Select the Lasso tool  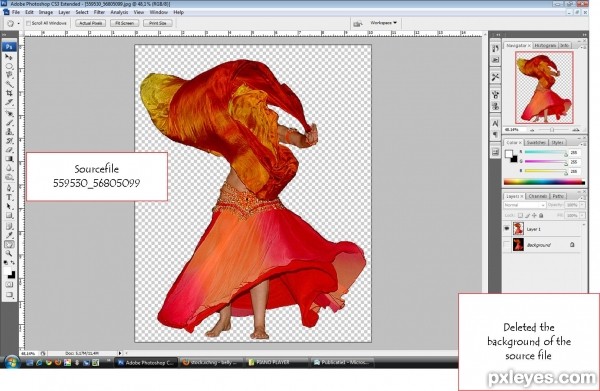pos(9,75)
